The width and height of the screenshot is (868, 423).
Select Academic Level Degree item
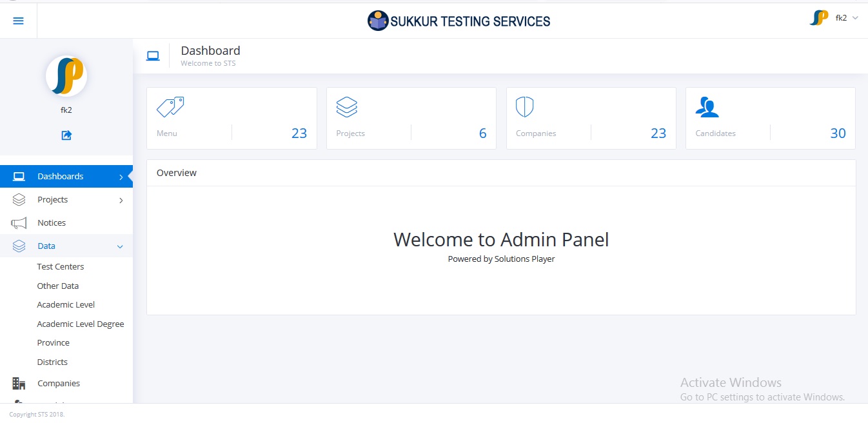click(x=81, y=324)
